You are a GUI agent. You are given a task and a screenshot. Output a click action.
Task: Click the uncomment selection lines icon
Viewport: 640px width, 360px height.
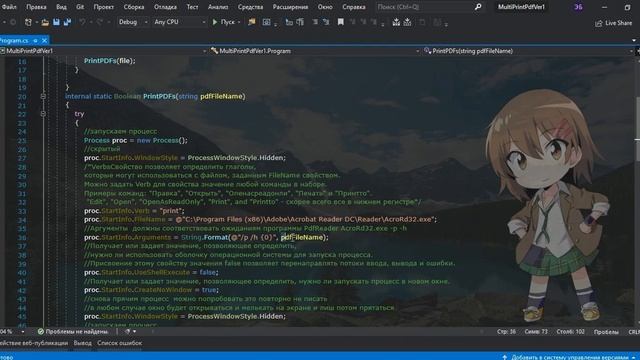326,22
